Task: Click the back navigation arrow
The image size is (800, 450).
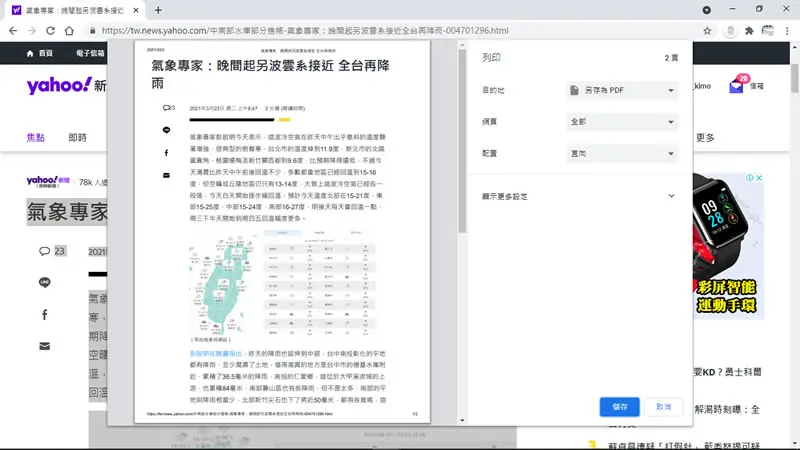Action: click(x=13, y=31)
